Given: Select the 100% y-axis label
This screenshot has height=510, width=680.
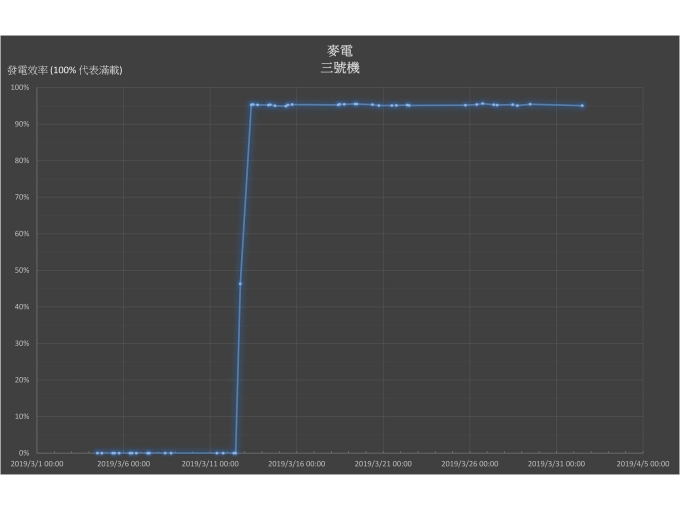Looking at the screenshot, I should (20, 88).
